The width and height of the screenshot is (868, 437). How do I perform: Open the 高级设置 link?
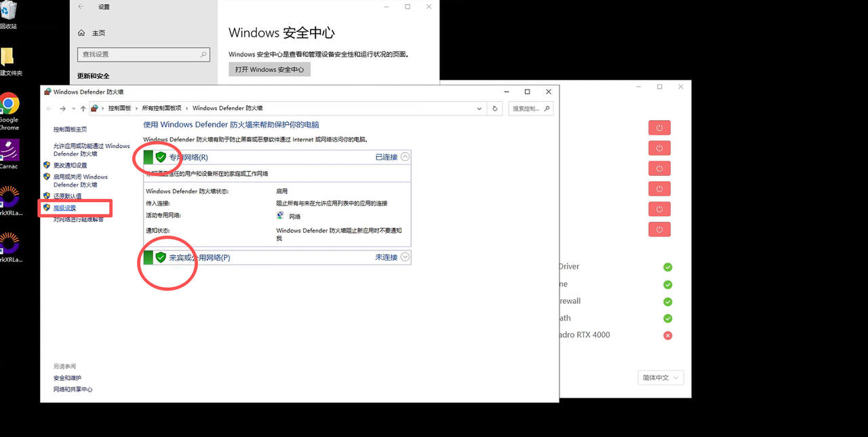pyautogui.click(x=65, y=208)
